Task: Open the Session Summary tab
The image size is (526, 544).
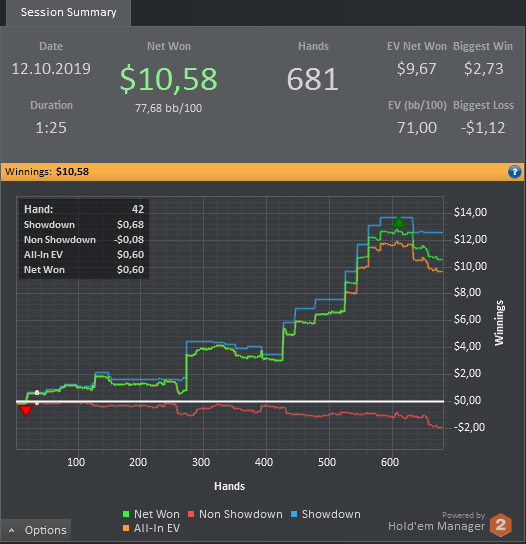Action: tap(68, 13)
